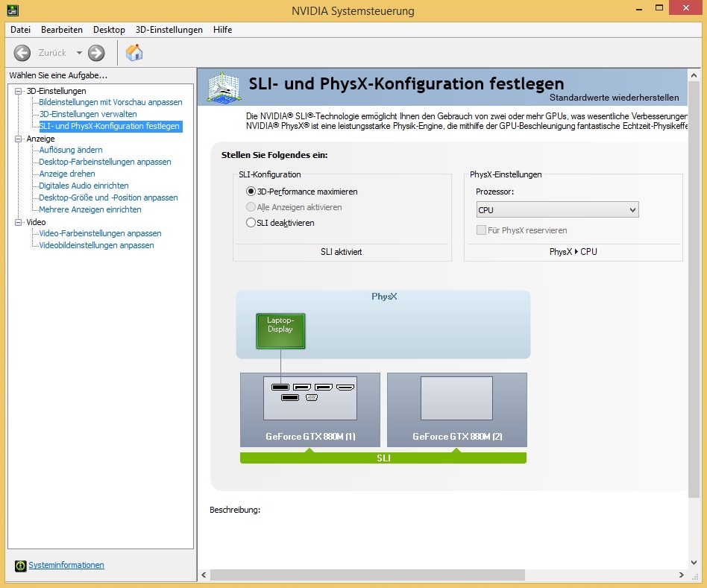This screenshot has width=707, height=588.
Task: Open Digitales Audio einrichten
Action: click(84, 186)
